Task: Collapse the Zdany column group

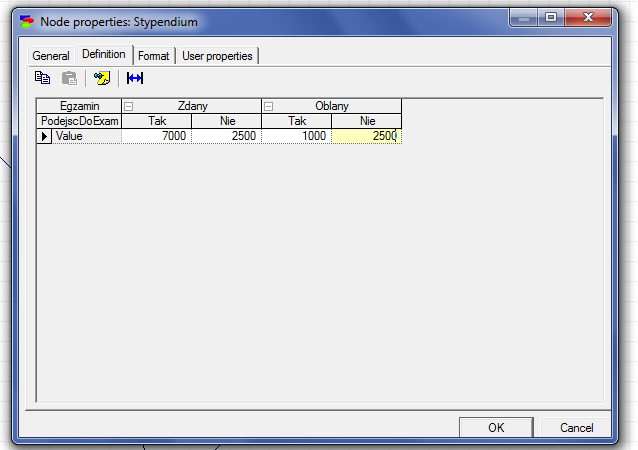Action: click(x=129, y=107)
